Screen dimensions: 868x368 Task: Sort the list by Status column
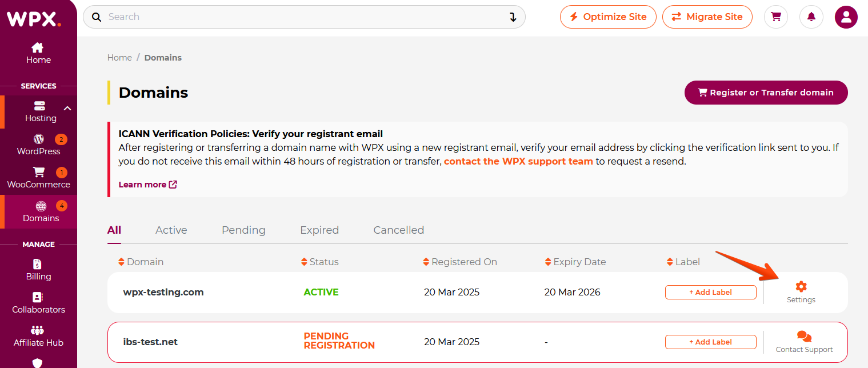pos(319,262)
